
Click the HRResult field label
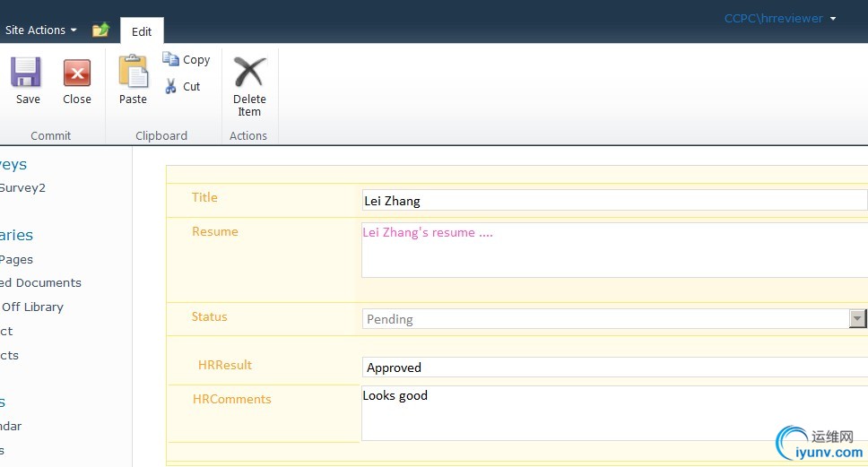click(x=225, y=365)
